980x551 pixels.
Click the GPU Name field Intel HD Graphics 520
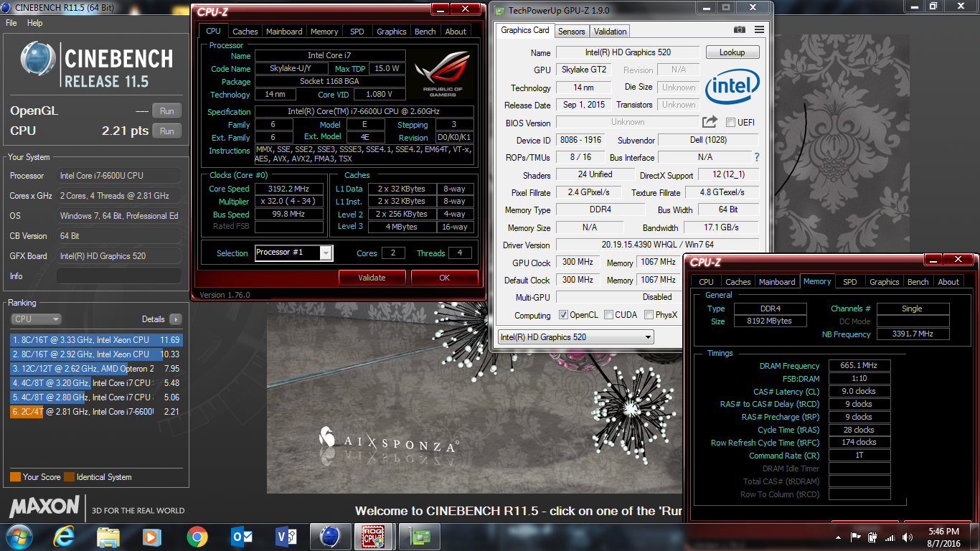pos(628,52)
